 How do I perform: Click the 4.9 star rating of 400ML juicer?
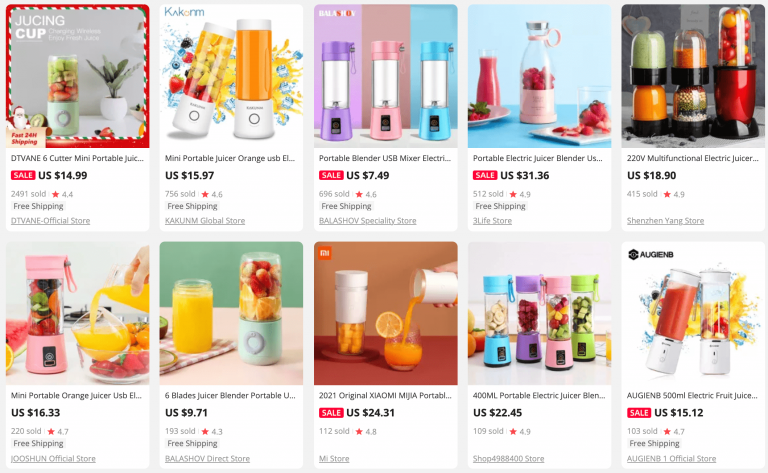pyautogui.click(x=520, y=431)
